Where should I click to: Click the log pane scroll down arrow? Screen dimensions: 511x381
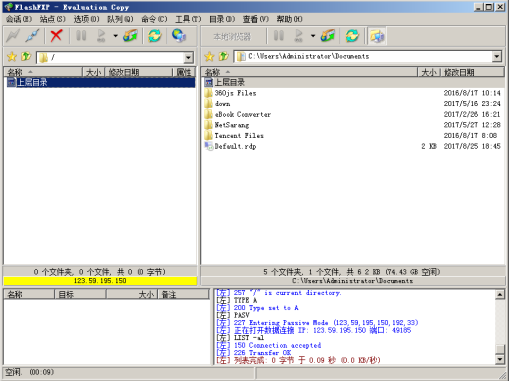click(500, 359)
